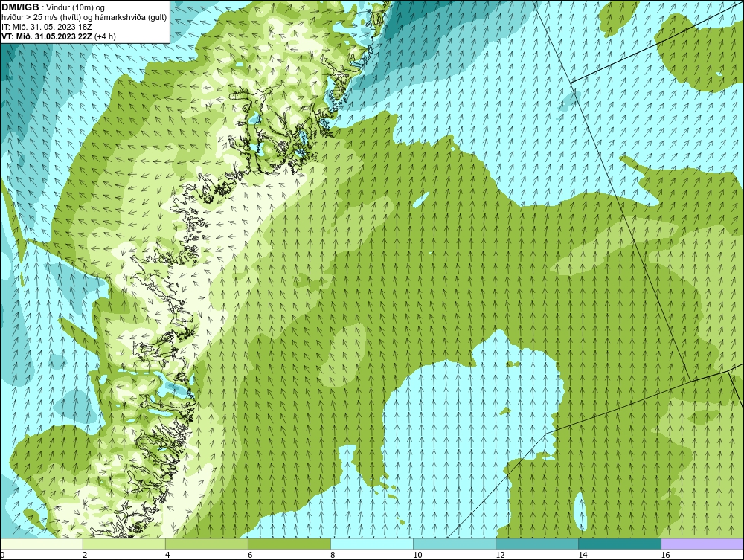Click the legend scale label 4
Image resolution: width=744 pixels, height=560 pixels.
[167, 555]
